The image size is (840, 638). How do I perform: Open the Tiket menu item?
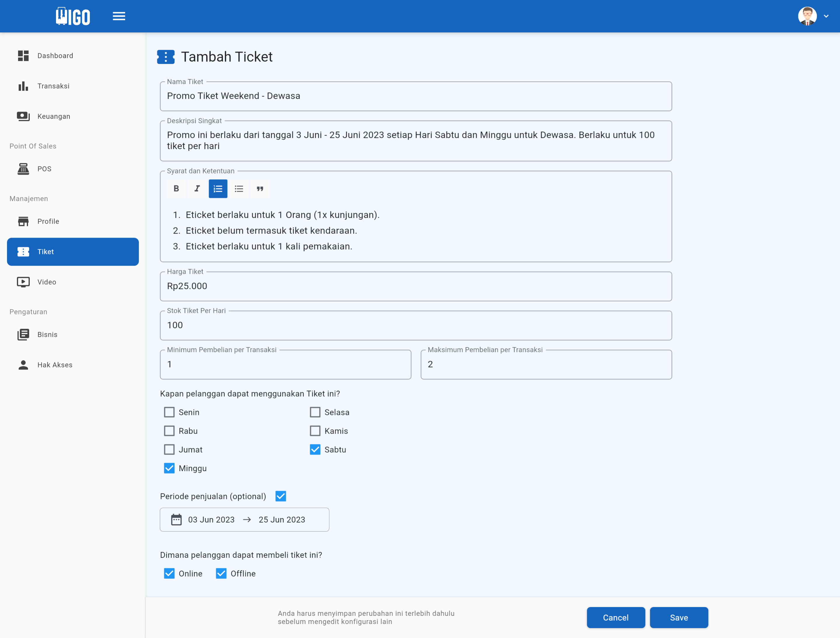click(45, 251)
